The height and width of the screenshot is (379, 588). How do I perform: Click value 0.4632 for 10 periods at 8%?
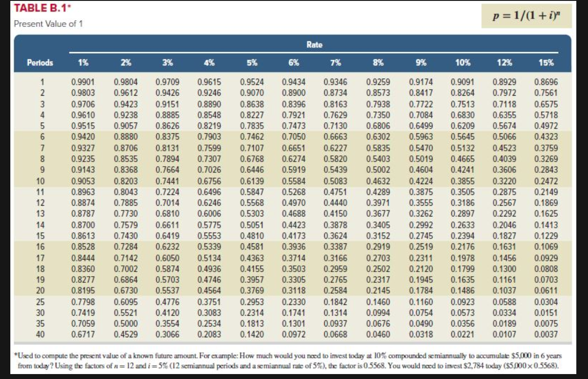pos(378,182)
